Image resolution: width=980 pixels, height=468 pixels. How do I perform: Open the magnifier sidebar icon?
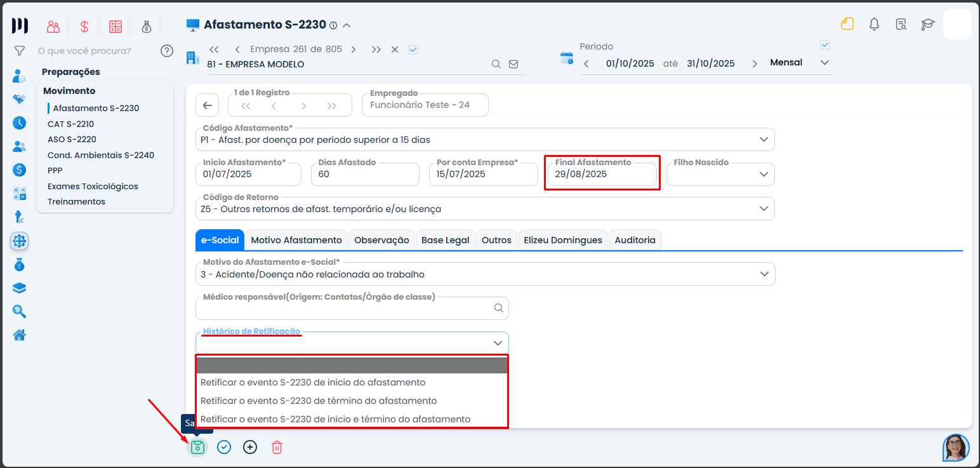pos(20,311)
